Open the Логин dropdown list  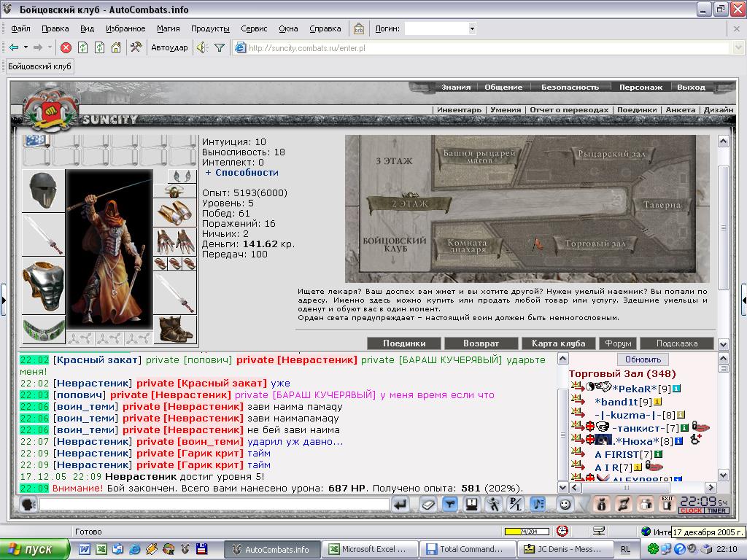click(x=472, y=28)
